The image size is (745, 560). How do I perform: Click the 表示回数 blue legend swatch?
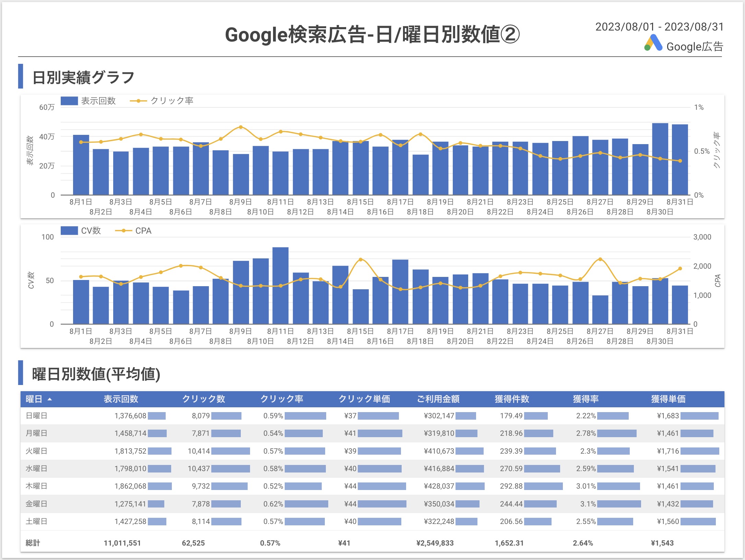coord(69,101)
